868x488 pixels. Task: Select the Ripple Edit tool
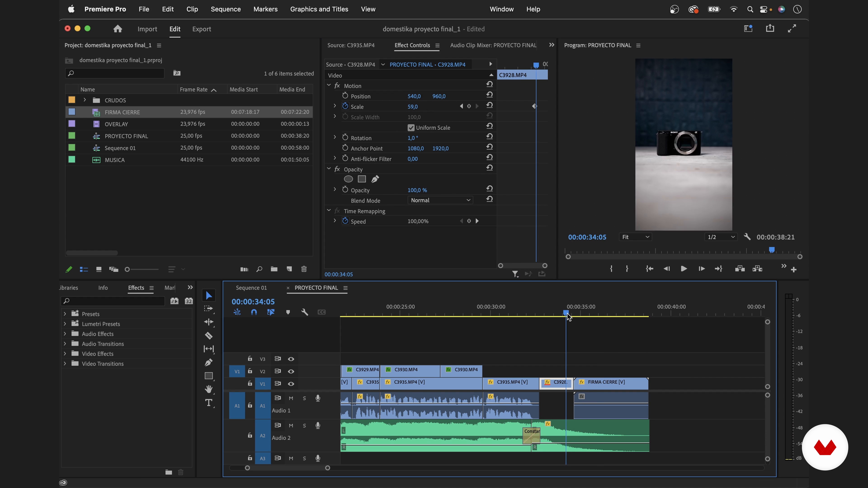tap(209, 322)
